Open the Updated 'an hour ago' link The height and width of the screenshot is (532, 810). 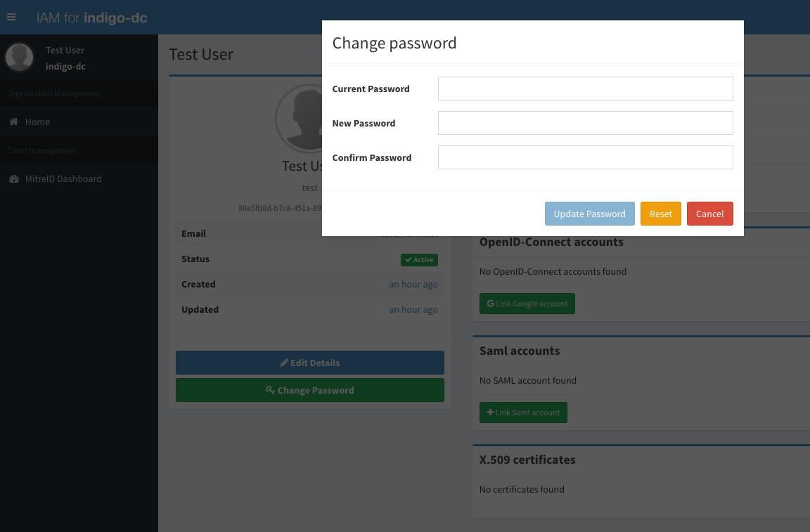[x=413, y=309]
